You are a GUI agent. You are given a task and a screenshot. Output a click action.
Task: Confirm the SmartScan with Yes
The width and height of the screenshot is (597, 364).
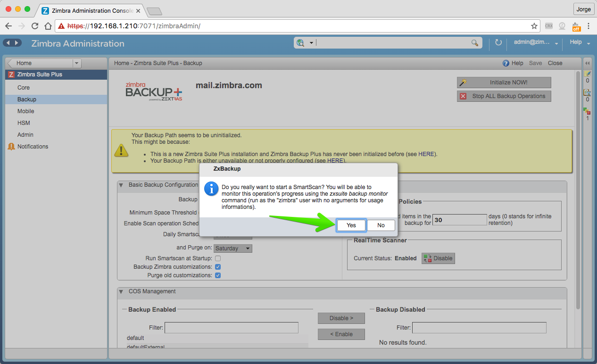(351, 225)
